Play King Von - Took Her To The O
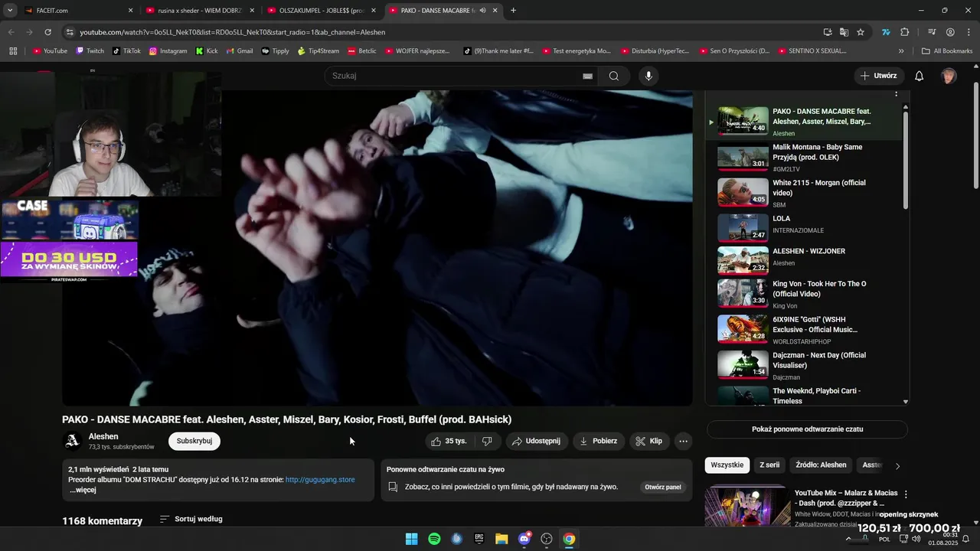This screenshot has width=980, height=551. 808,294
